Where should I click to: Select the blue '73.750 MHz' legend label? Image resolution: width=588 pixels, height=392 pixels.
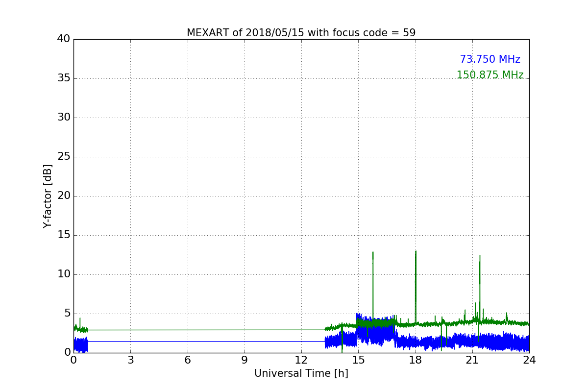pos(490,59)
